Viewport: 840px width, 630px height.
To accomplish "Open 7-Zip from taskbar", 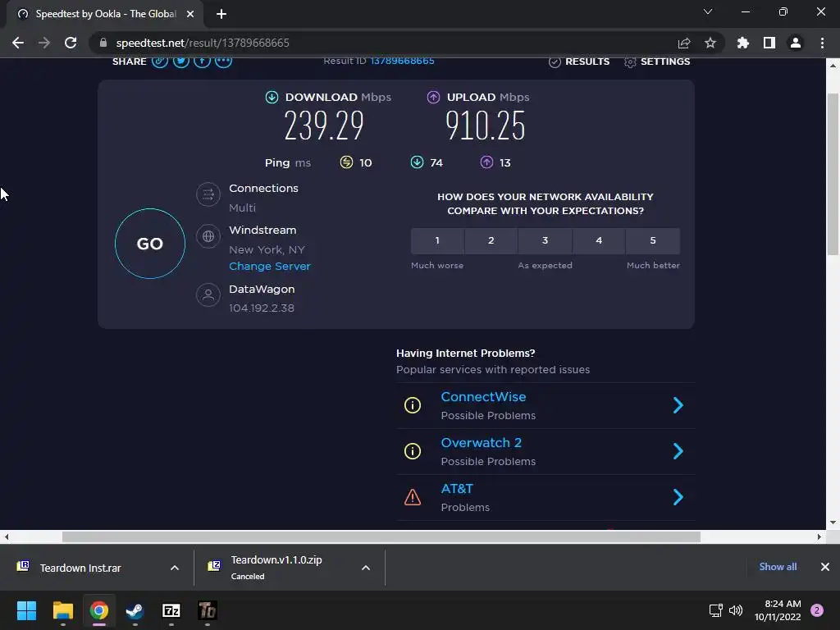I will click(171, 610).
